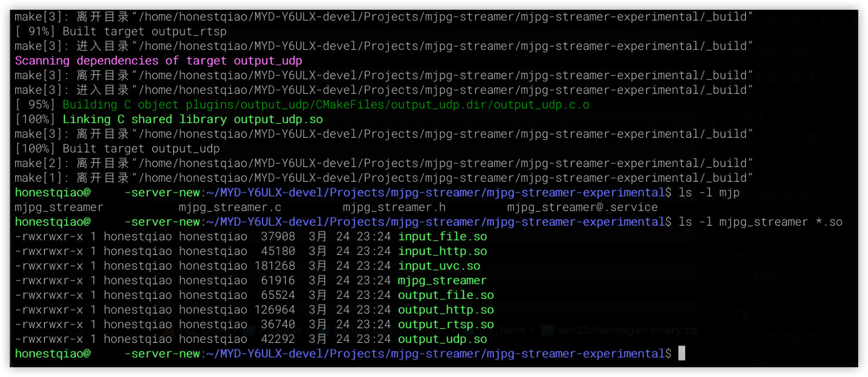868x377 pixels.
Task: Select output_udp.so in the long listing
Action: pos(442,339)
